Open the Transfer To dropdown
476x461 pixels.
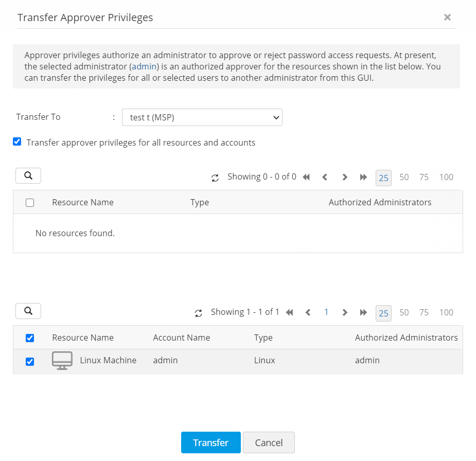[202, 117]
